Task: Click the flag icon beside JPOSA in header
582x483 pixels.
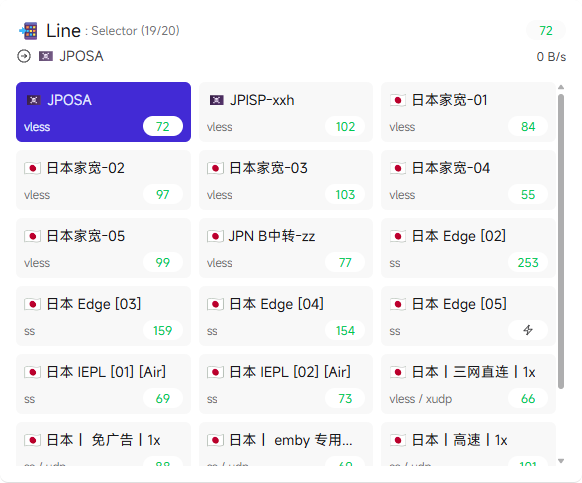Action: (46, 56)
